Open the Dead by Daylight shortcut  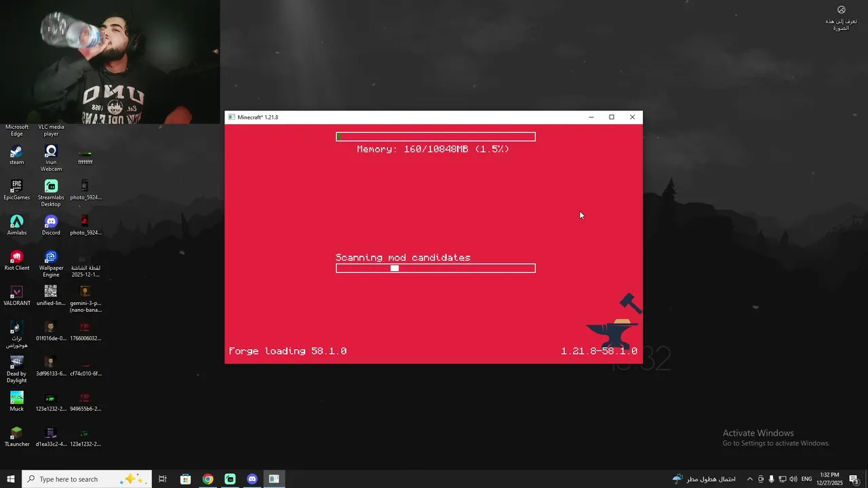(16, 370)
